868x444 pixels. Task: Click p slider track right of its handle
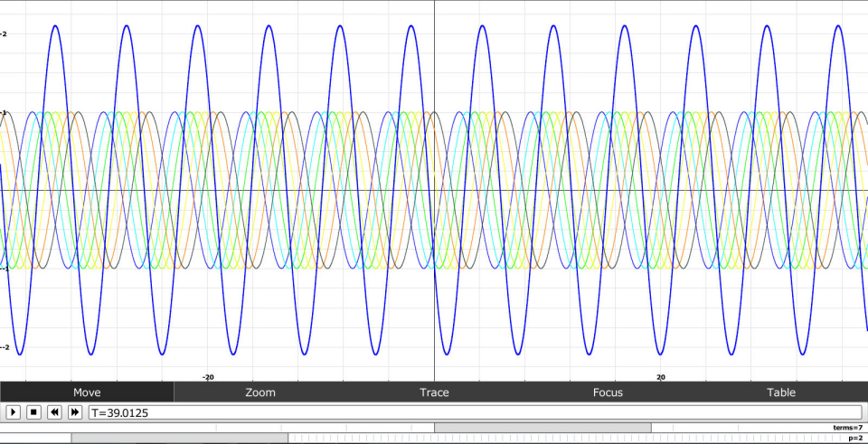click(542, 438)
